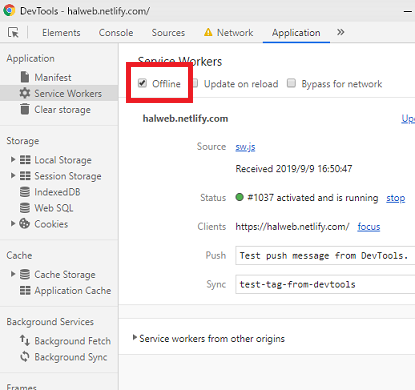Show more tabs with double chevron
This screenshot has width=415, height=390.
tap(340, 32)
